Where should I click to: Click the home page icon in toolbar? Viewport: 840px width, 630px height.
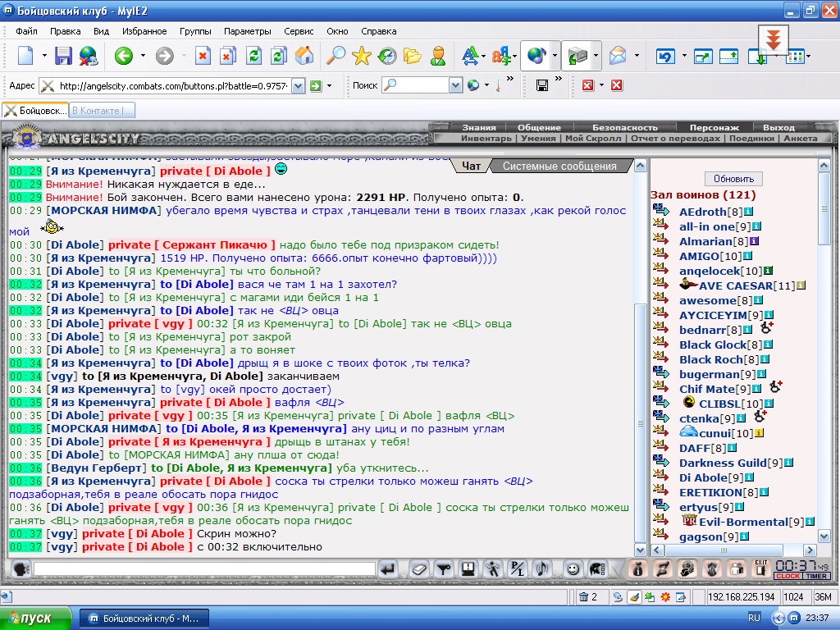coord(304,55)
